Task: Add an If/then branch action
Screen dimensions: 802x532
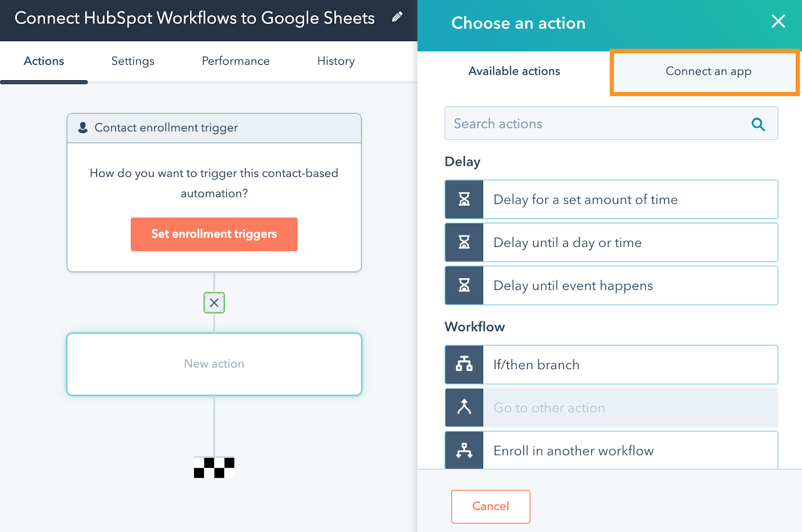Action: (612, 365)
